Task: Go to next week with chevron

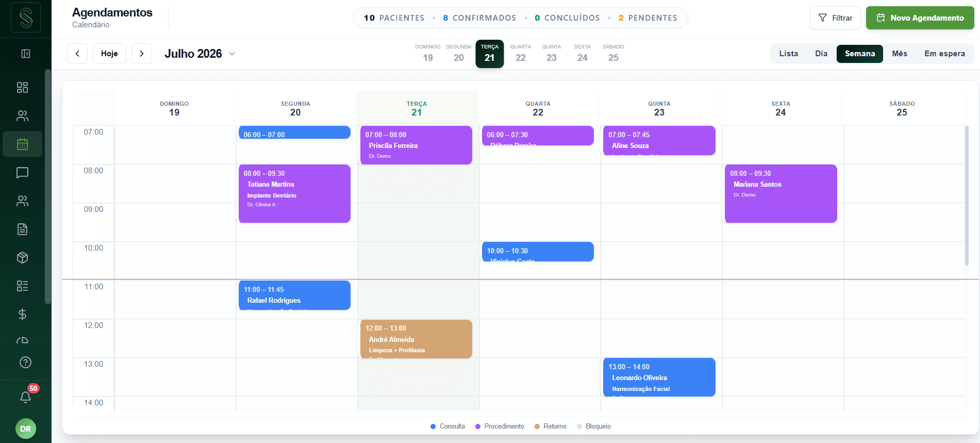Action: 142,54
